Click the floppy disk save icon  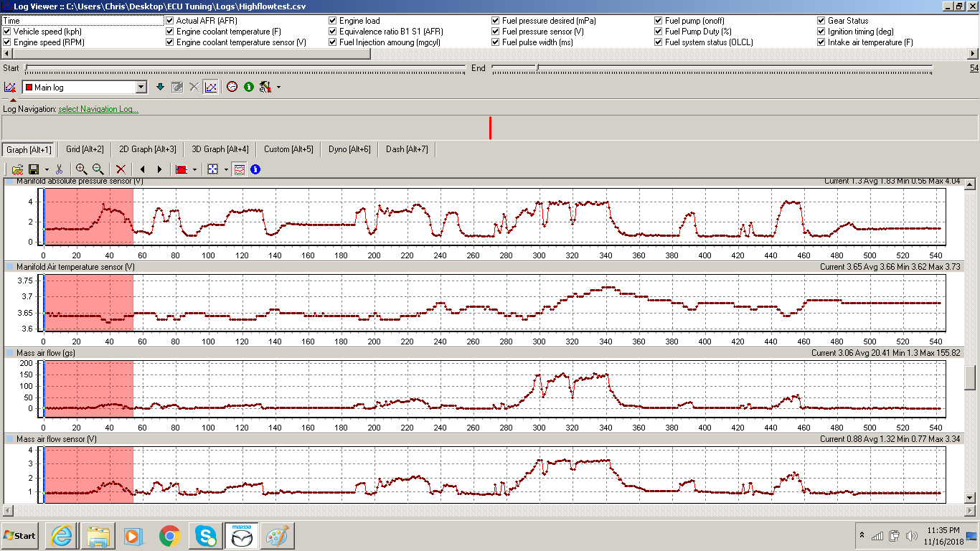coord(34,169)
